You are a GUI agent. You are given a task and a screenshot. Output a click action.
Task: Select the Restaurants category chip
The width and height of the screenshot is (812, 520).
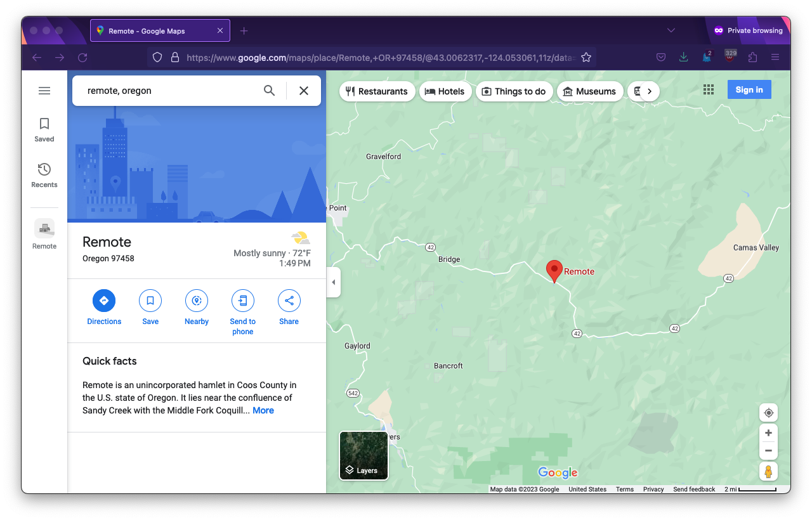pyautogui.click(x=377, y=91)
